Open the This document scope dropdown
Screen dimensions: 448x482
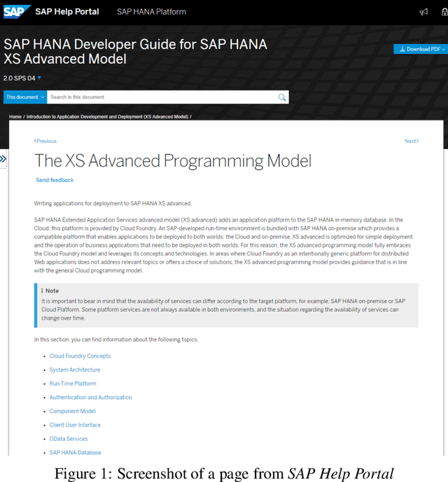tap(25, 97)
